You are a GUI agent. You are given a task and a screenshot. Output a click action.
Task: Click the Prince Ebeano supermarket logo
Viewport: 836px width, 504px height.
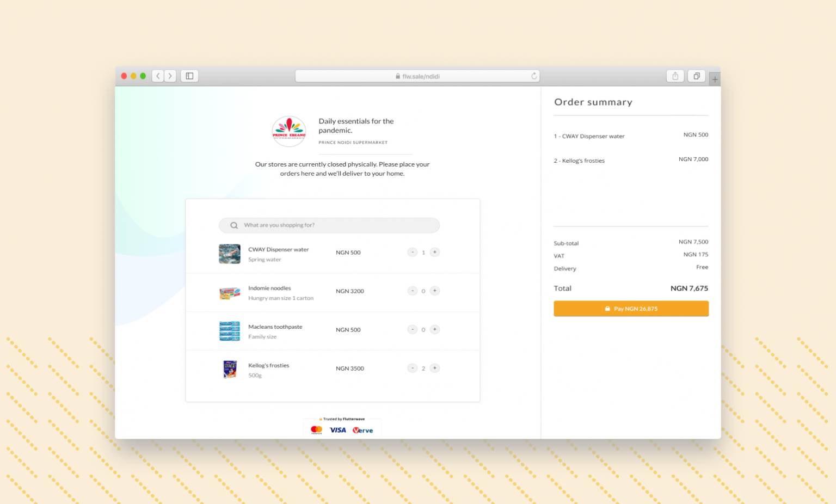288,131
